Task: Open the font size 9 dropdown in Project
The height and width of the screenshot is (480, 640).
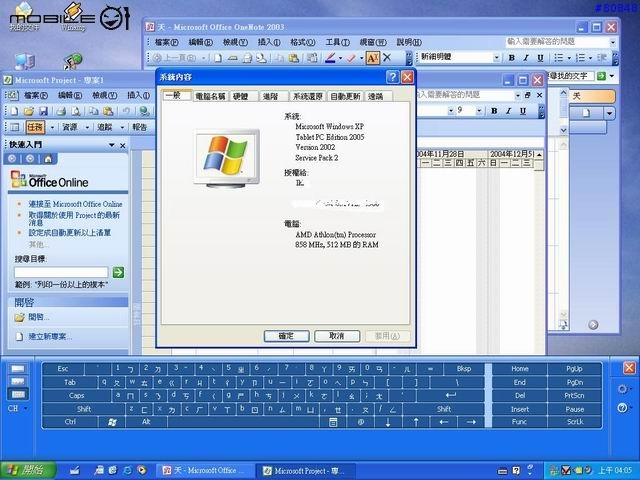Action: click(x=479, y=111)
